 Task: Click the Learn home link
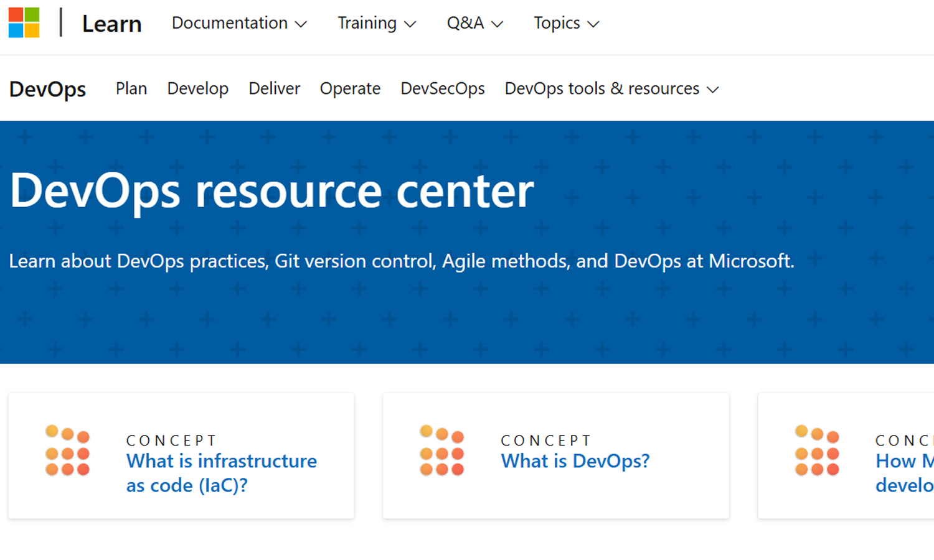pyautogui.click(x=112, y=24)
